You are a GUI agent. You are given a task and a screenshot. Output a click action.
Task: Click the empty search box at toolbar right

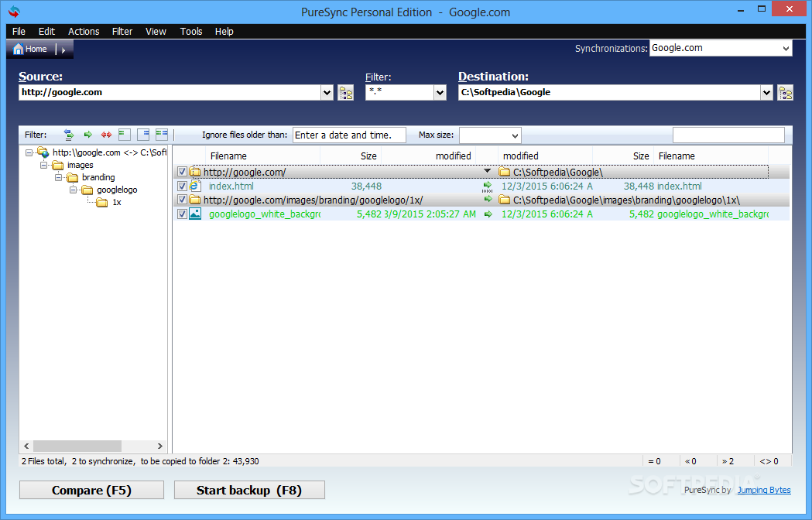click(x=728, y=135)
